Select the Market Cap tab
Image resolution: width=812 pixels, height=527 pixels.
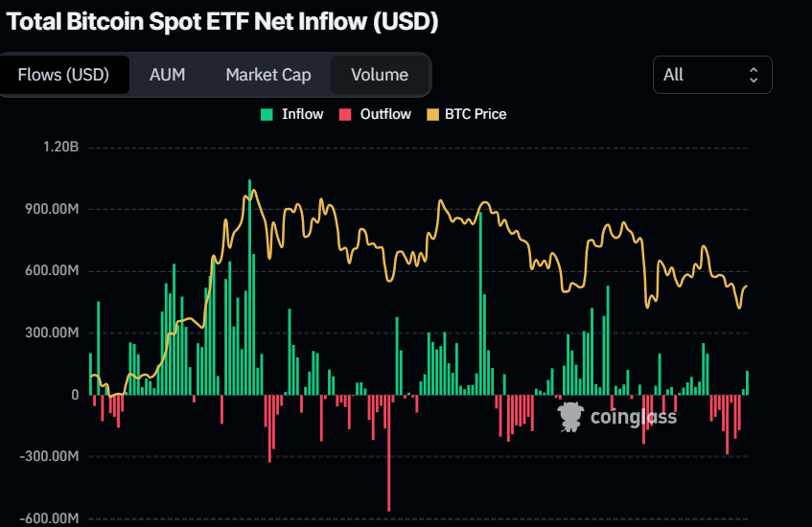268,75
